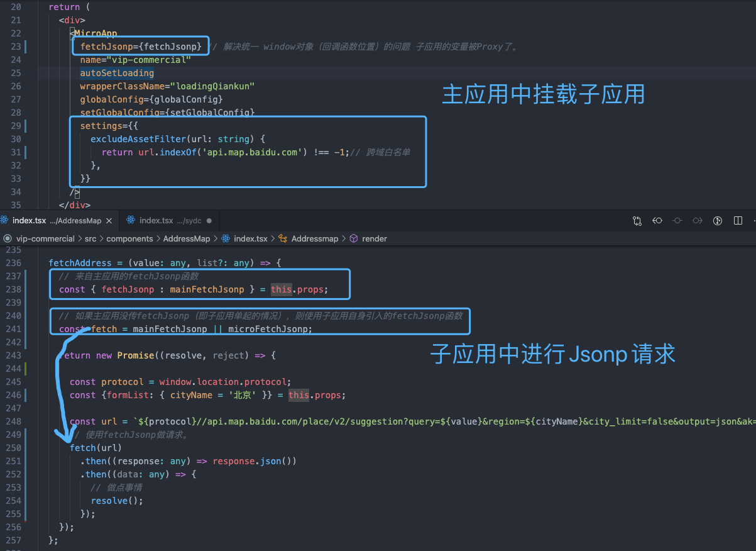The height and width of the screenshot is (551, 756).
Task: Select the index.tsx .../AddressMap tab
Action: point(60,221)
